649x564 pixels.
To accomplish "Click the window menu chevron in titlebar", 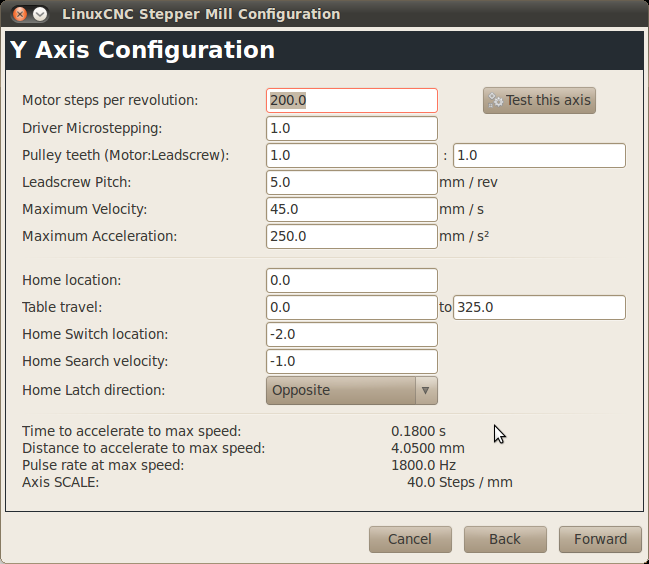I will [40, 14].
